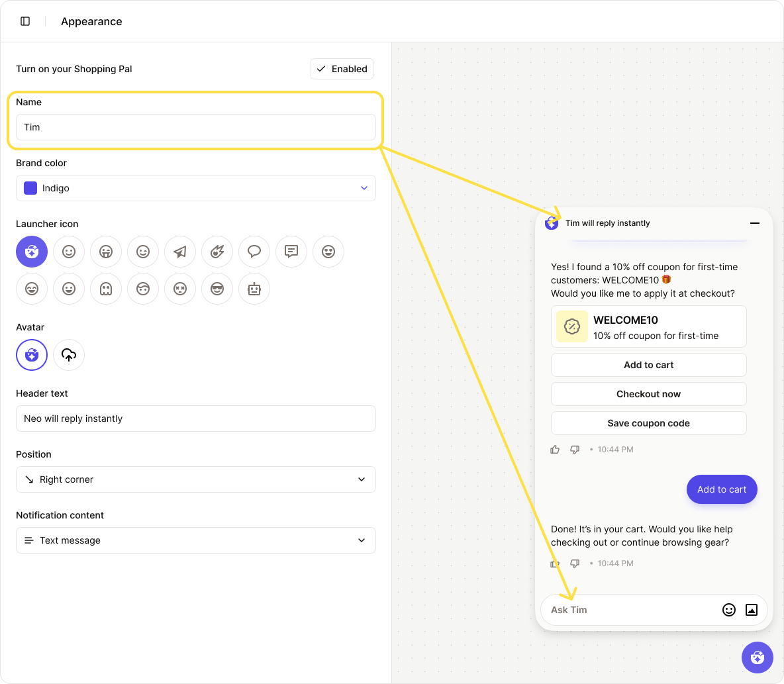The width and height of the screenshot is (784, 684).
Task: Select the purple shopping bag launcher icon
Action: coord(32,252)
